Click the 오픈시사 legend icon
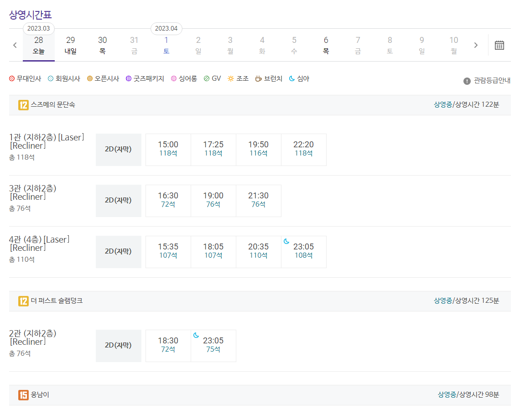520x420 pixels. pyautogui.click(x=89, y=78)
